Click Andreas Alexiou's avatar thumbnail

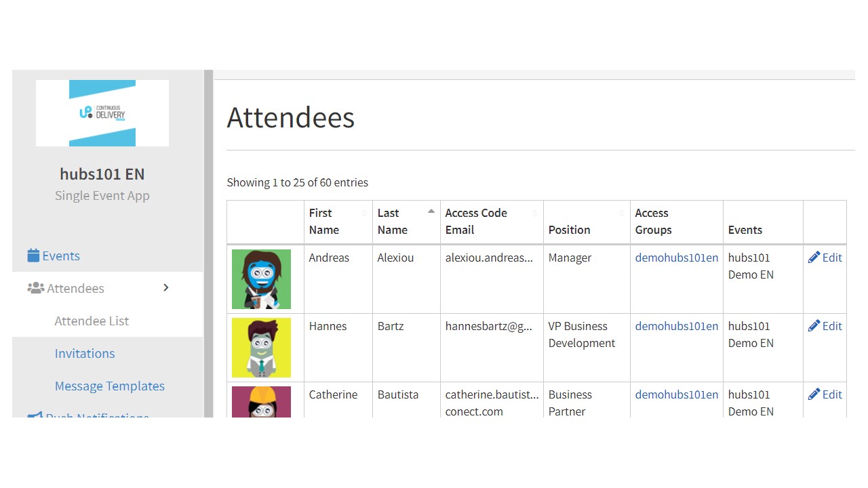tap(261, 279)
